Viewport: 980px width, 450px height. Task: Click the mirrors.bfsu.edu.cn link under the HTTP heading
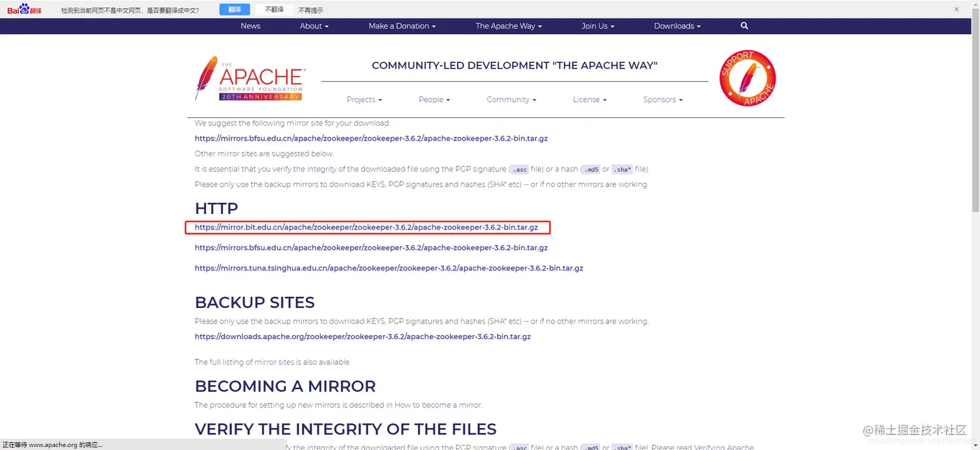(371, 248)
